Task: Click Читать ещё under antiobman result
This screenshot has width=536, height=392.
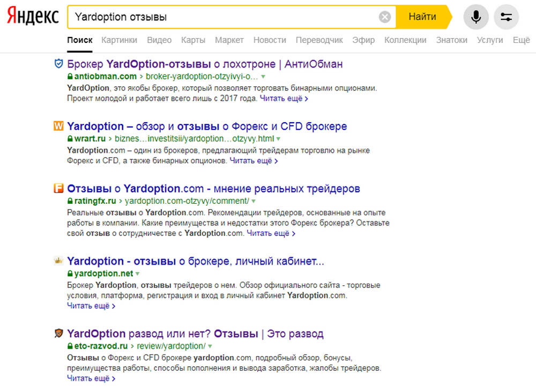Action: coord(284,99)
